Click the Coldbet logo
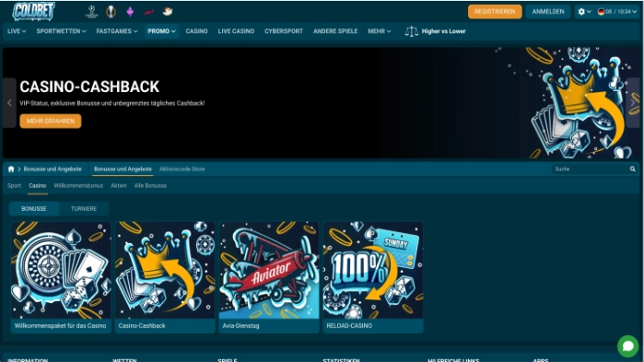644x362 pixels. (x=33, y=11)
